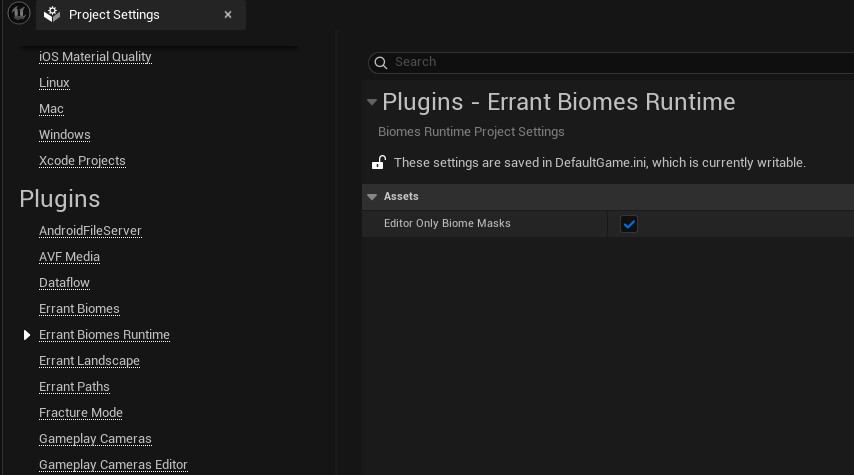The image size is (854, 475).
Task: Open Errant Landscape settings
Action: coord(89,361)
